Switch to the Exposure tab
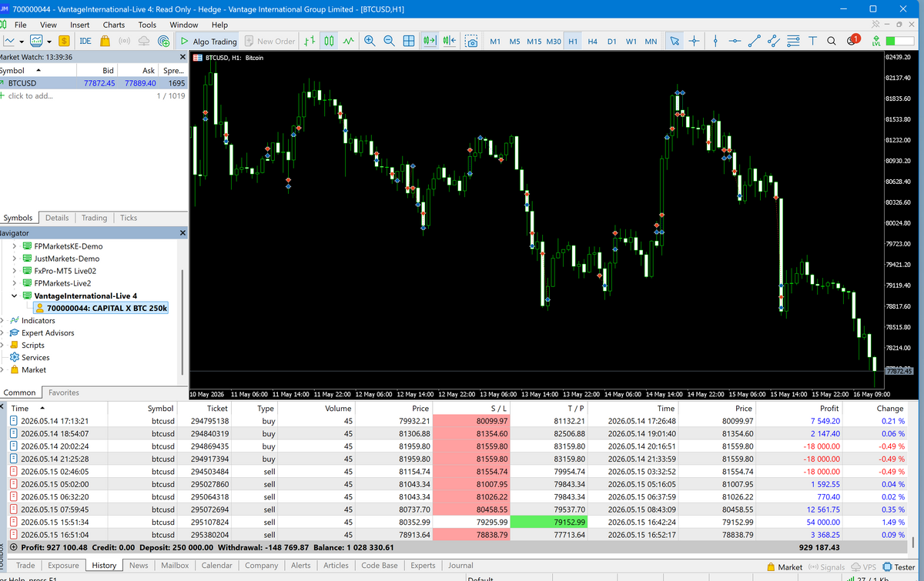Screen dimensions: 924x581 click(63, 565)
